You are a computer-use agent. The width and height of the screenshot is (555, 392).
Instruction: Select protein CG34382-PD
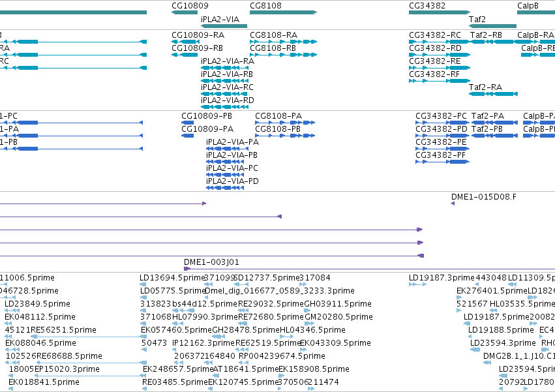pos(442,129)
